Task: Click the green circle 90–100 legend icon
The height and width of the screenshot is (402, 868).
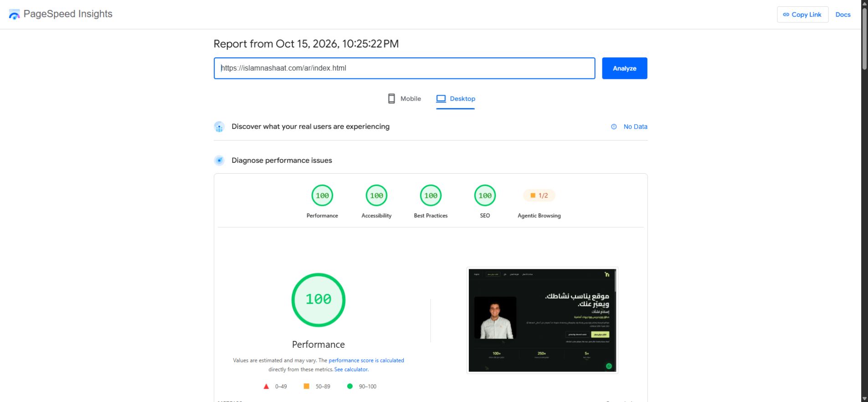Action: [x=349, y=386]
